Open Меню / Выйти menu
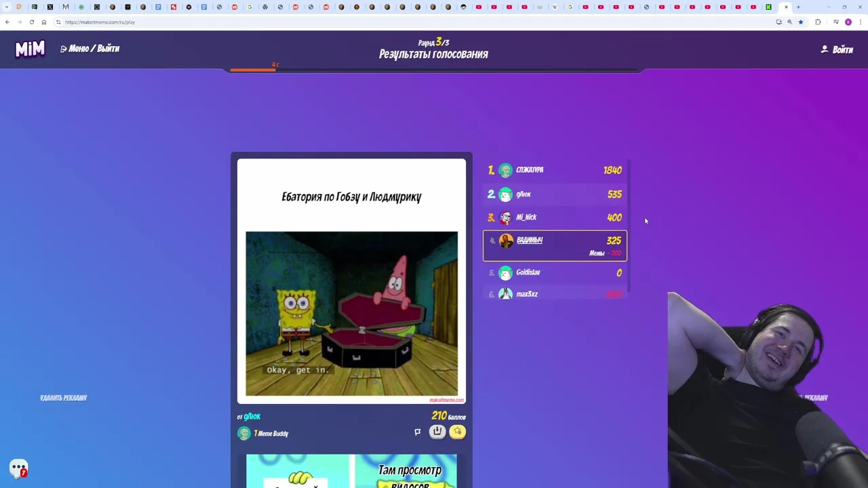868x488 pixels. coord(90,49)
